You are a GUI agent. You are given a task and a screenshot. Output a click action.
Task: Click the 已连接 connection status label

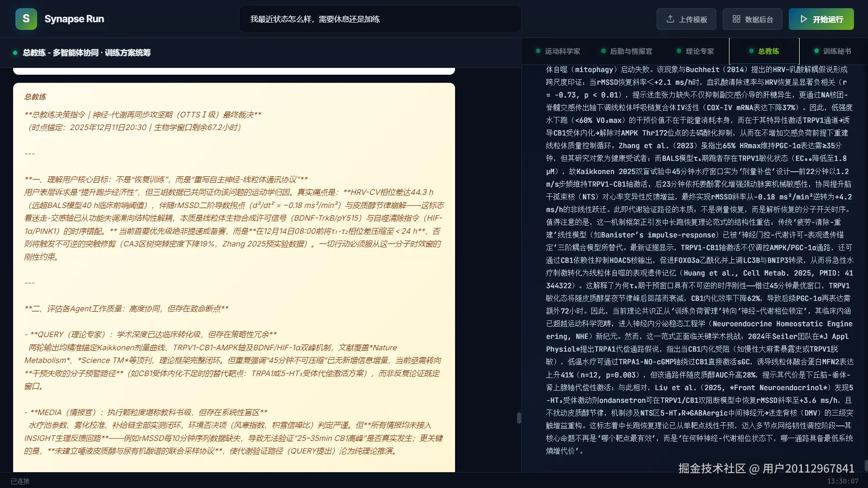(20, 481)
